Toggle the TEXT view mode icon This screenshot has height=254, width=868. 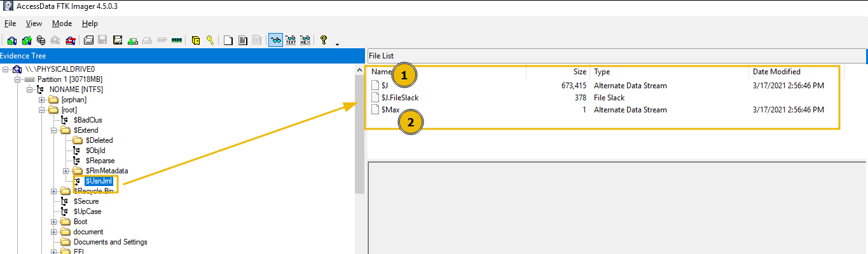click(x=291, y=40)
